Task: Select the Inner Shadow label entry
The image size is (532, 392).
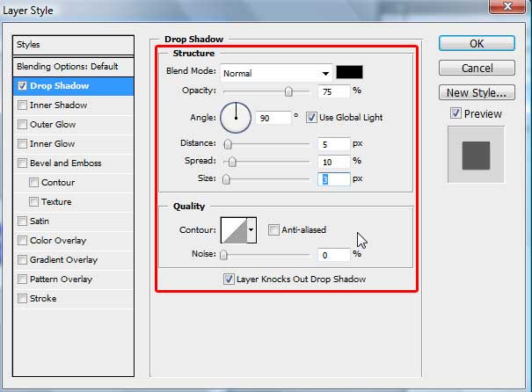Action: point(58,105)
